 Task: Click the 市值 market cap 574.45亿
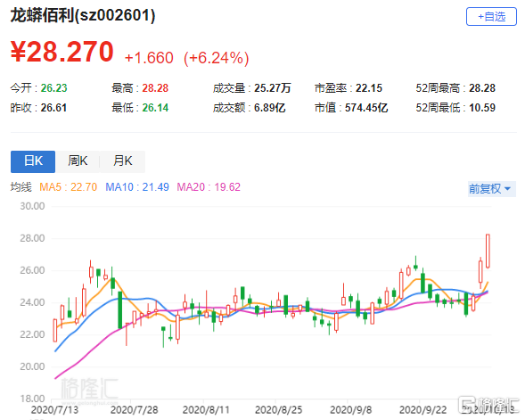(366, 108)
